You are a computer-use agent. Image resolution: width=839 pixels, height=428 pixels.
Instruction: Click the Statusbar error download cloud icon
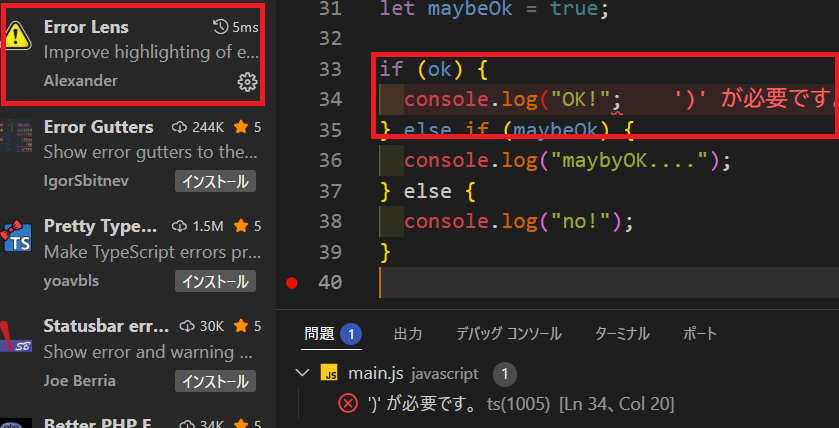tap(186, 326)
